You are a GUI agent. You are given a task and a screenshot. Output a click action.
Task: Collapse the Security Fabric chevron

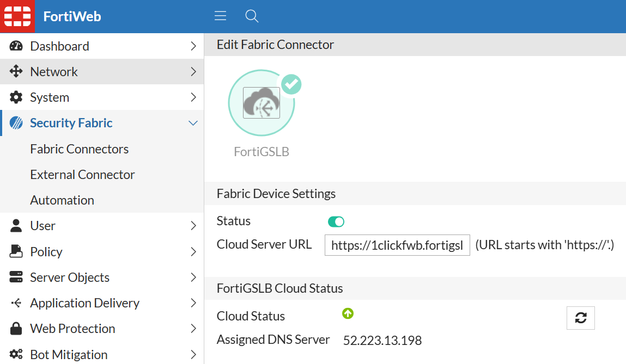(193, 123)
